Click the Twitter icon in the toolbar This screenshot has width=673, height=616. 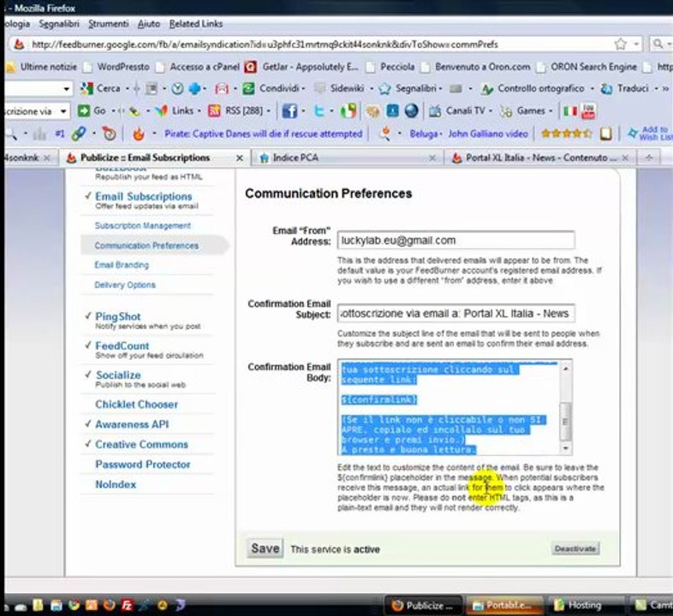pos(319,111)
